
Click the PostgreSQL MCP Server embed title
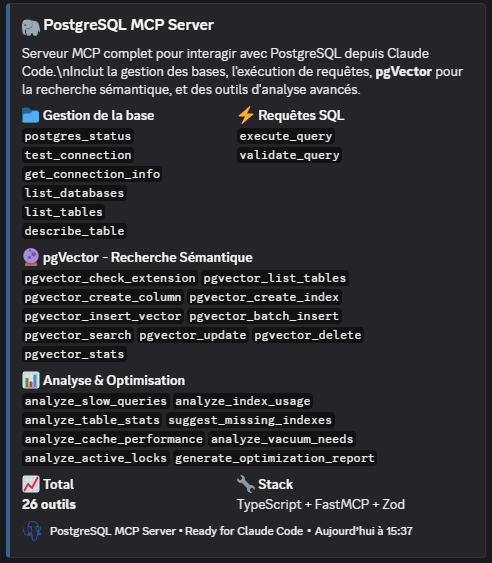[129, 25]
